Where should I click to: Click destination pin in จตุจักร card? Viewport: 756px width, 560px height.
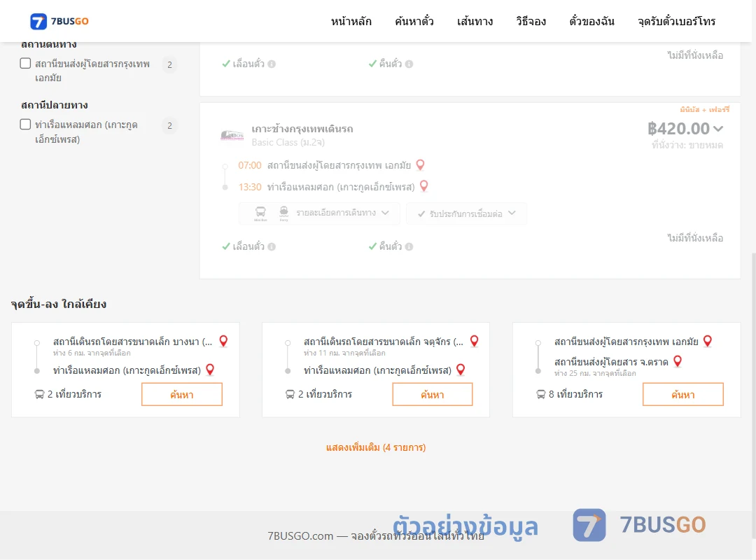[461, 370]
